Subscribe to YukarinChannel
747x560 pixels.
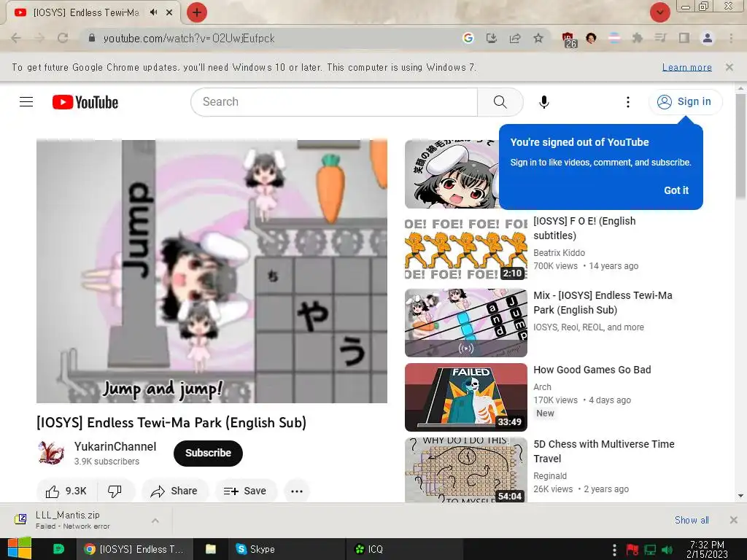(x=208, y=453)
